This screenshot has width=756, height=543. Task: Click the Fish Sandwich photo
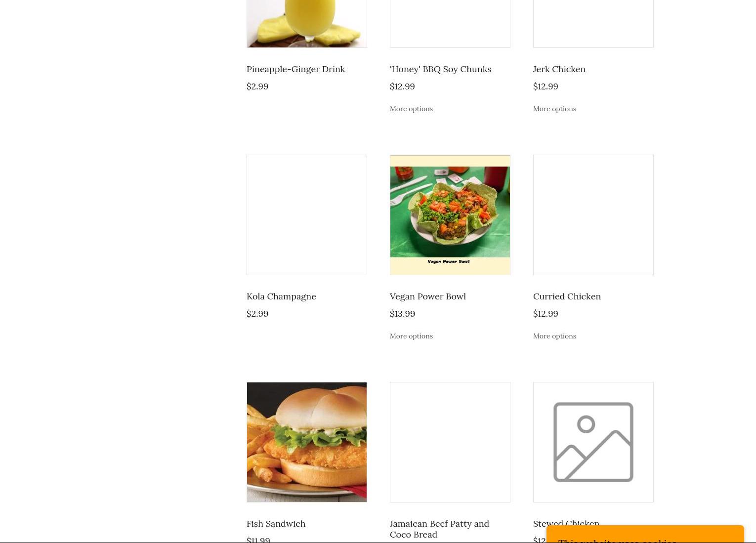coord(307,442)
